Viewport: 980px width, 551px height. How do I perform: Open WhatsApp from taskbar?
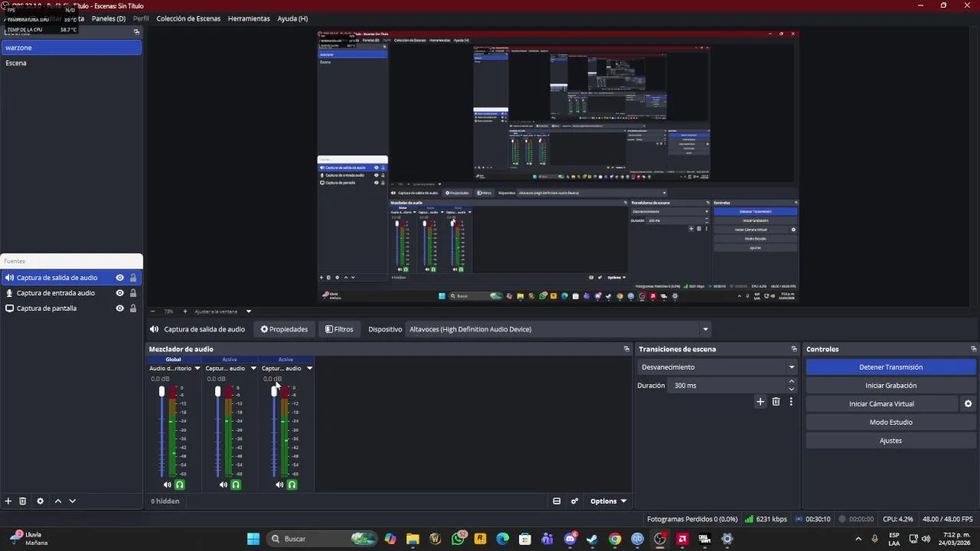[458, 539]
